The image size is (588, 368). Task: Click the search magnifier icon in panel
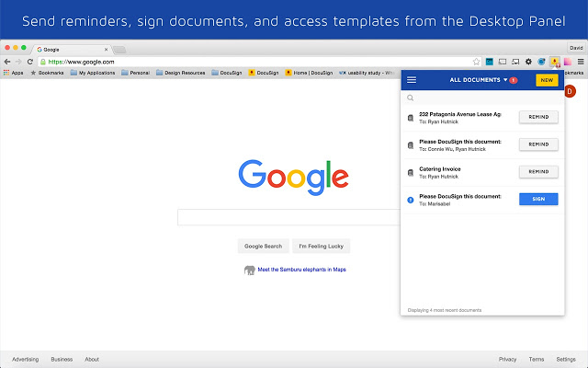pos(411,98)
